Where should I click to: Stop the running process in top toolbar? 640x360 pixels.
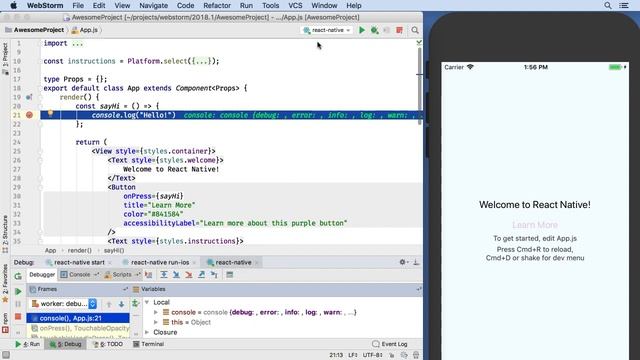(x=399, y=30)
